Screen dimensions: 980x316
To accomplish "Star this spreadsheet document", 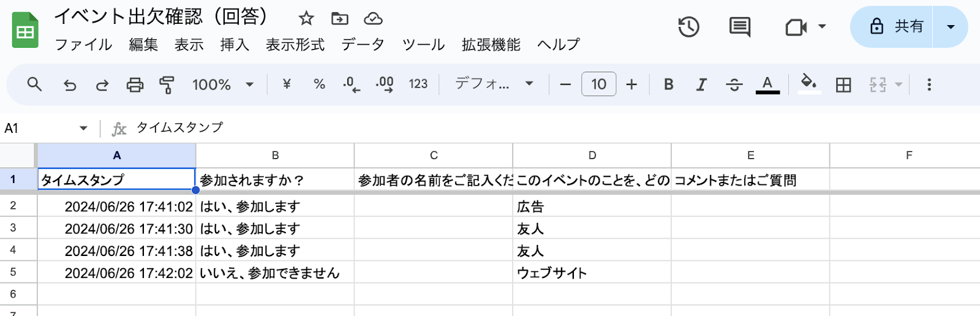I will pyautogui.click(x=306, y=18).
